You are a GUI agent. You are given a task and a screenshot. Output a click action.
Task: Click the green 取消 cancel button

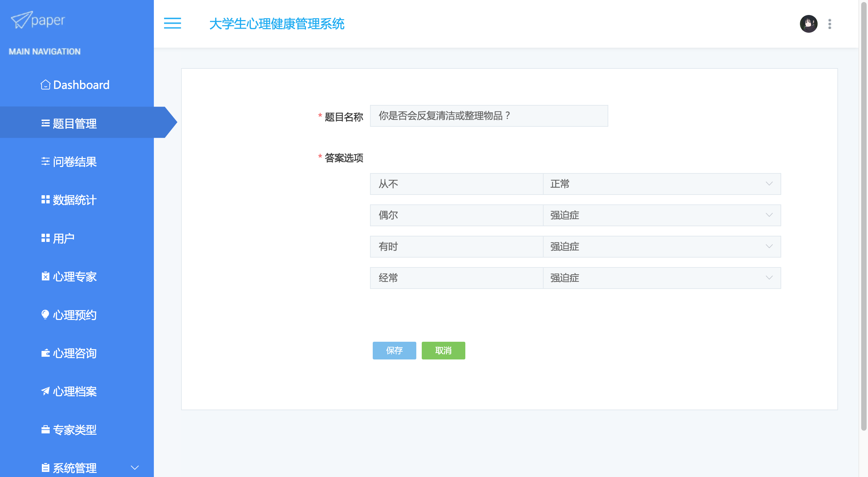tap(443, 350)
